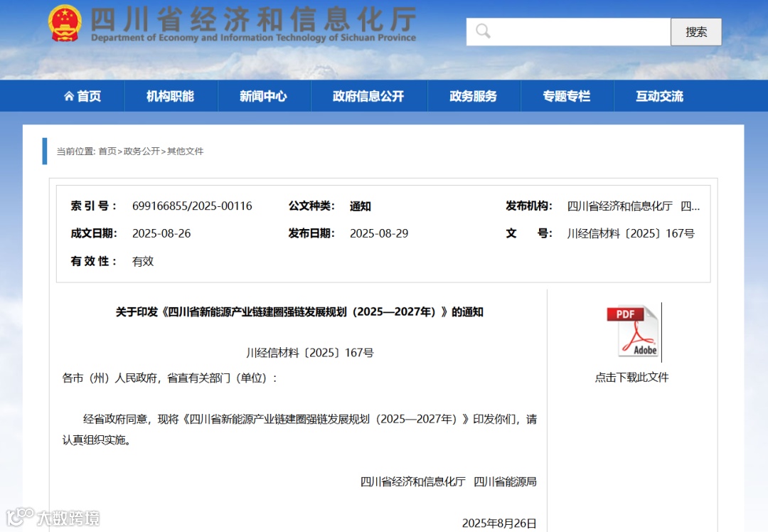
Task: Click 其他文件 in the breadcrumb
Action: [x=185, y=151]
